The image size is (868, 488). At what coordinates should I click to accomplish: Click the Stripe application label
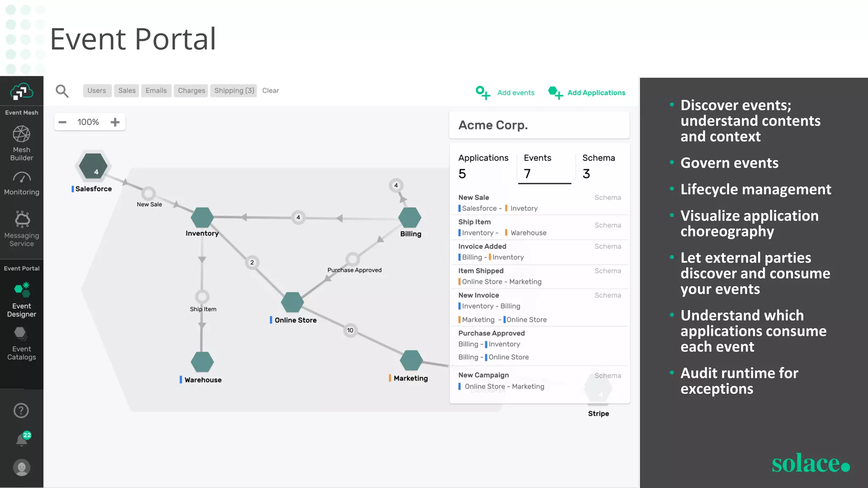tap(598, 413)
